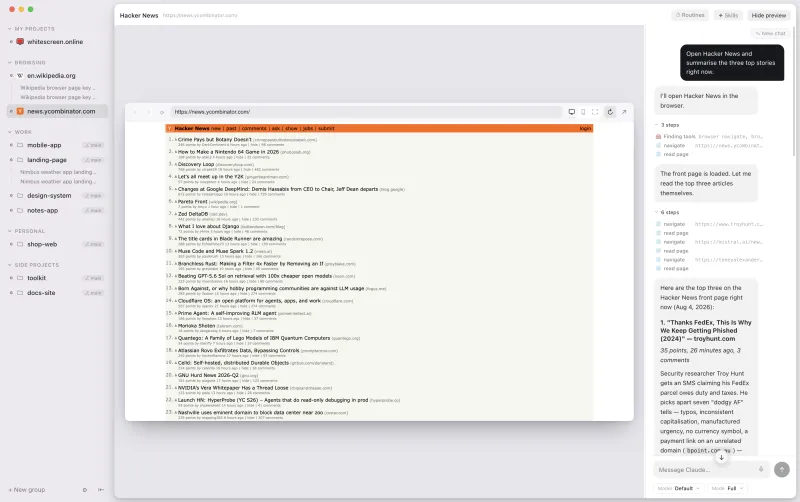Click the docs-site folder icon
Viewport: 800px width, 502px height.
(x=20, y=293)
